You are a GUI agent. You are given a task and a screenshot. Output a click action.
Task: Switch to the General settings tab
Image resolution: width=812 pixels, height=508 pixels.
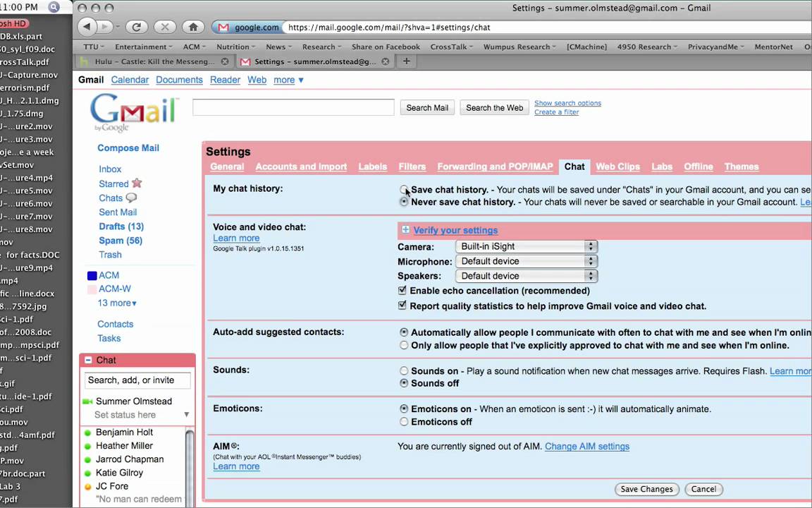(227, 167)
